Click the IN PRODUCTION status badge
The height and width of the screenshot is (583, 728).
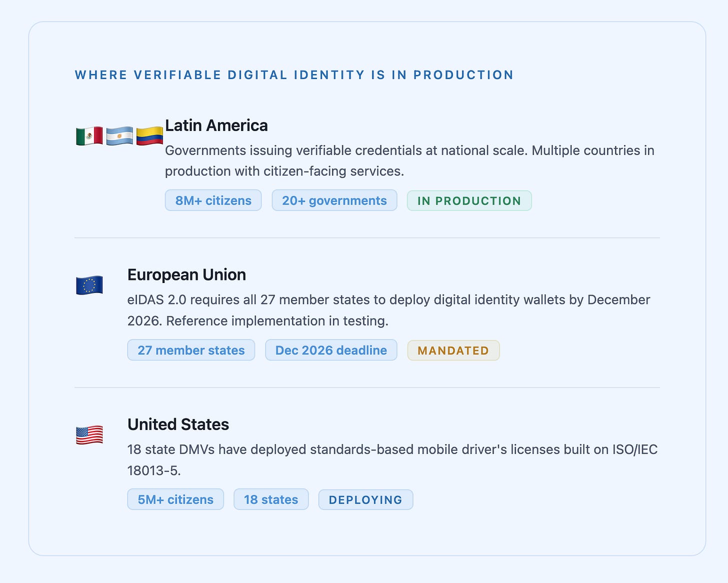tap(469, 200)
